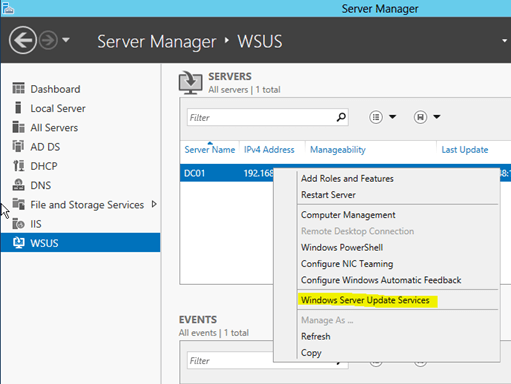511x384 pixels.
Task: Click the Dashboard icon in sidebar
Action: point(18,88)
